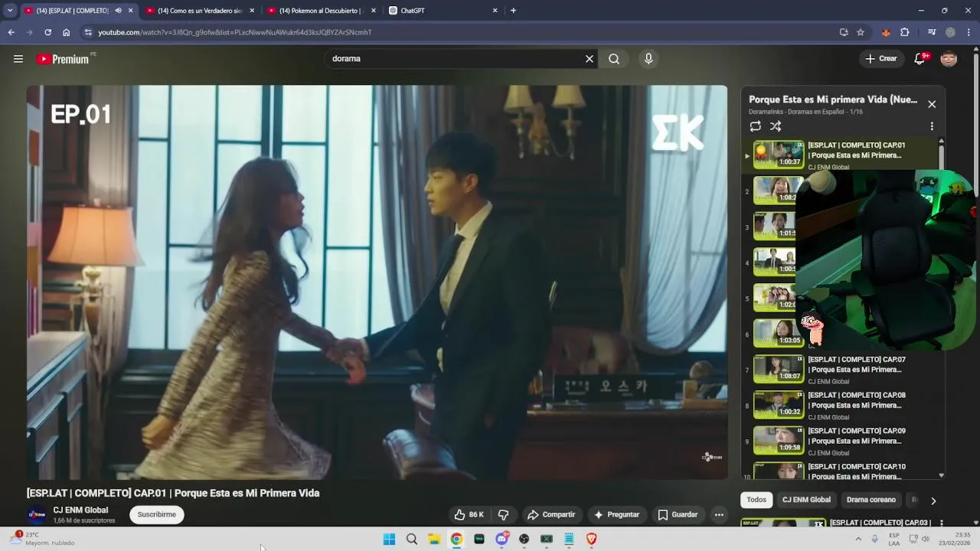Save the video with Guardar
Viewport: 980px width, 551px height.
(x=678, y=515)
